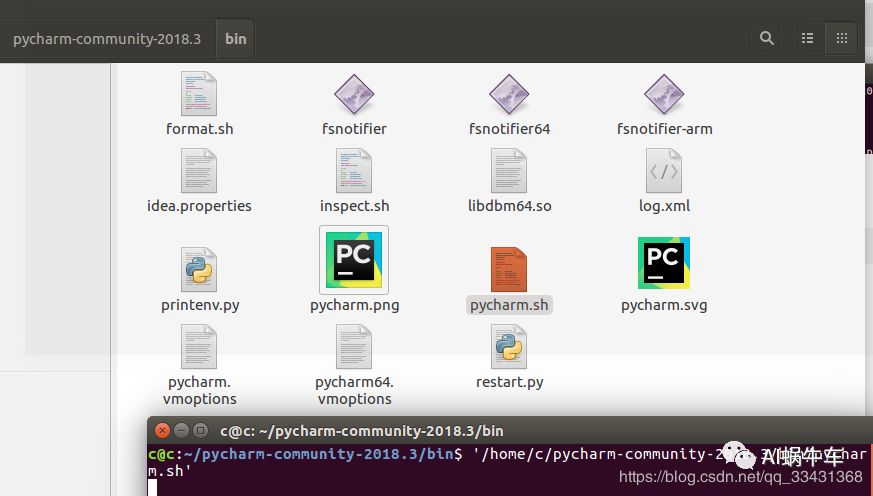Select the printenv.py Python file icon
The image size is (873, 496).
pyautogui.click(x=199, y=269)
